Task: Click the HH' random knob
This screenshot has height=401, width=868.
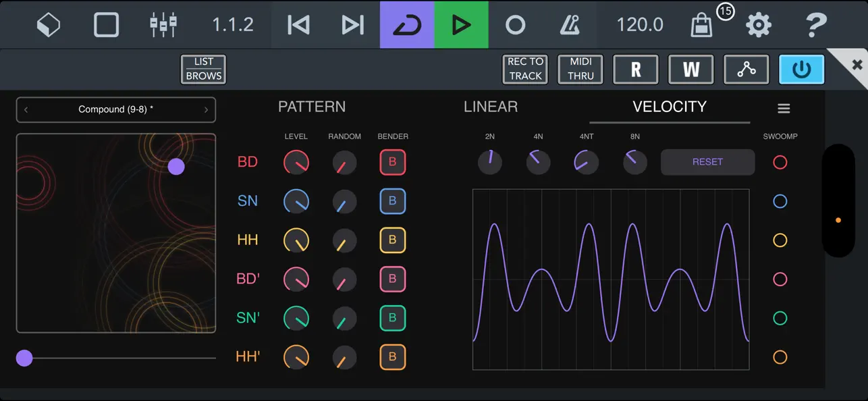Action: (x=344, y=357)
